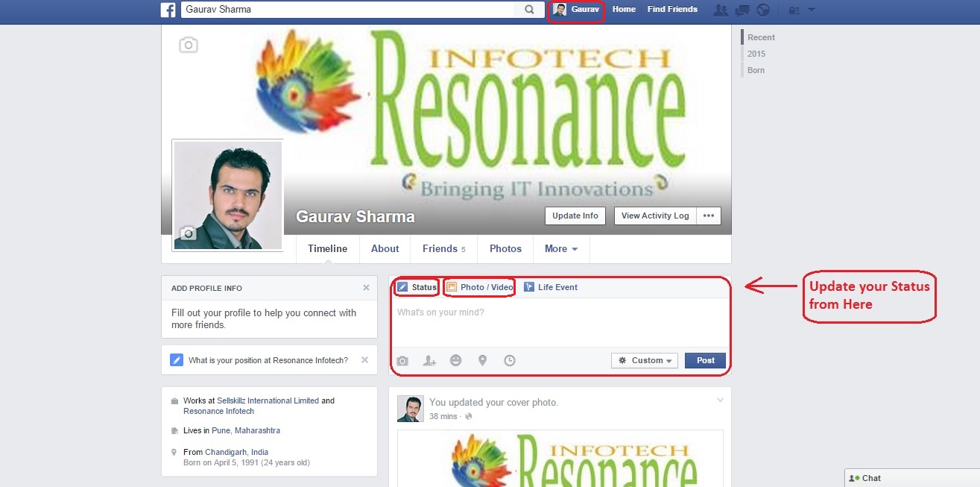Click the tag people icon in composer
This screenshot has width=980, height=487.
click(429, 360)
